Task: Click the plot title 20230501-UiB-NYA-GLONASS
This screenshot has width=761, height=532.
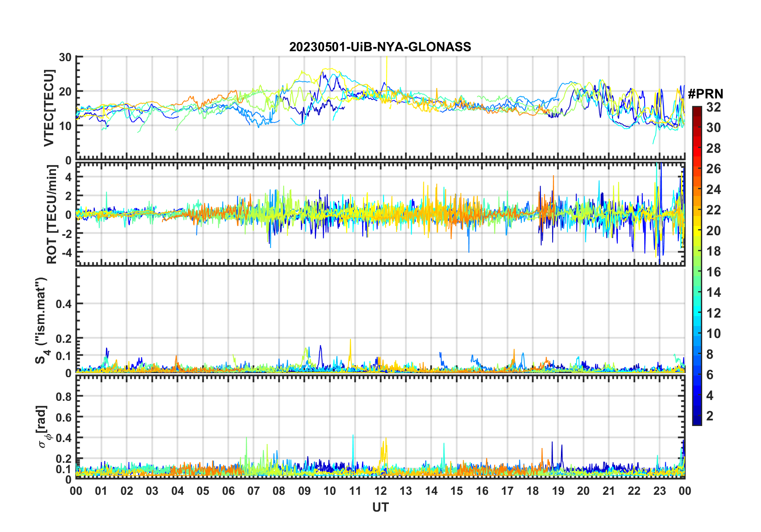Action: click(380, 47)
